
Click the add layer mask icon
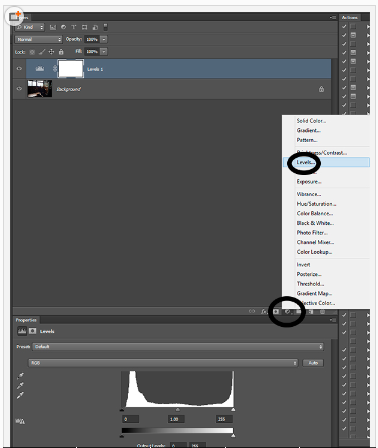click(276, 311)
